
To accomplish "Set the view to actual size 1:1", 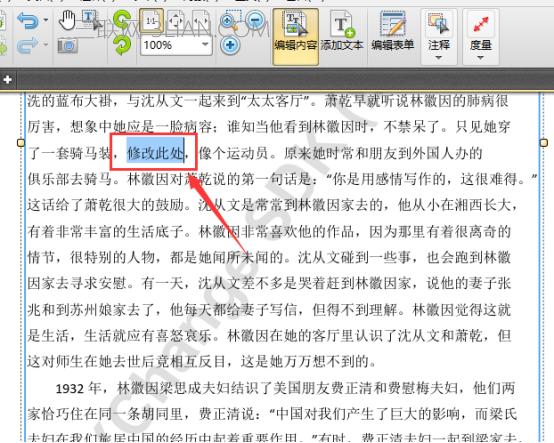I will coord(152,21).
